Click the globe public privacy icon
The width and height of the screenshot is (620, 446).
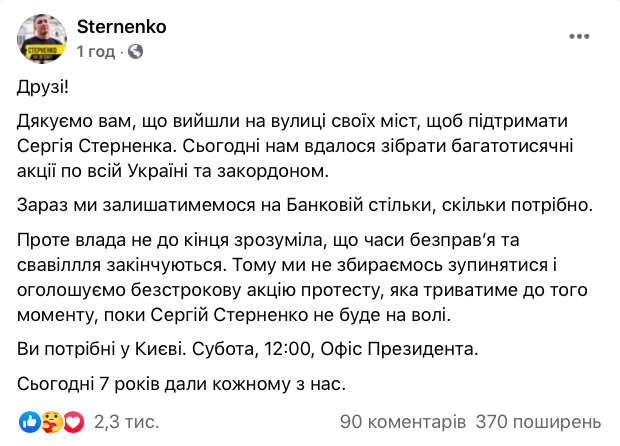click(x=135, y=51)
